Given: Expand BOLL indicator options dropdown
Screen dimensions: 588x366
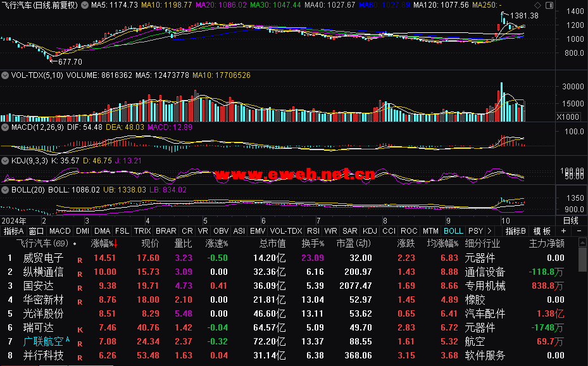Looking at the screenshot, I should click(x=5, y=190).
